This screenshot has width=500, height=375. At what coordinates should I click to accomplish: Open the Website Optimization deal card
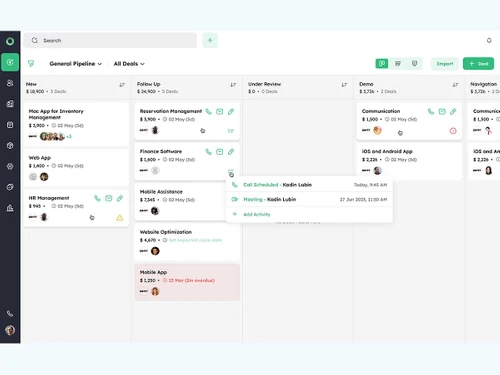(187, 242)
